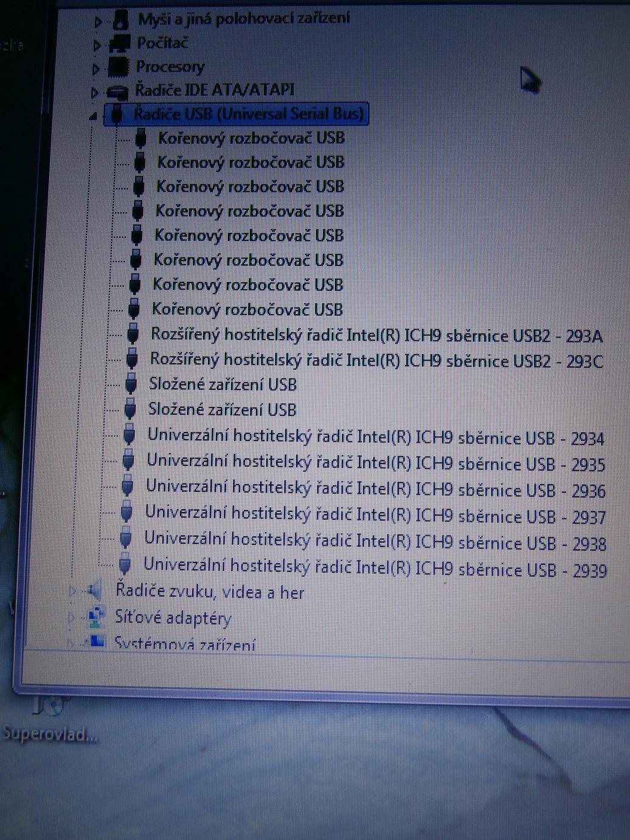The height and width of the screenshot is (840, 630).
Task: Expand the Počítač node arrow
Action: (97, 46)
